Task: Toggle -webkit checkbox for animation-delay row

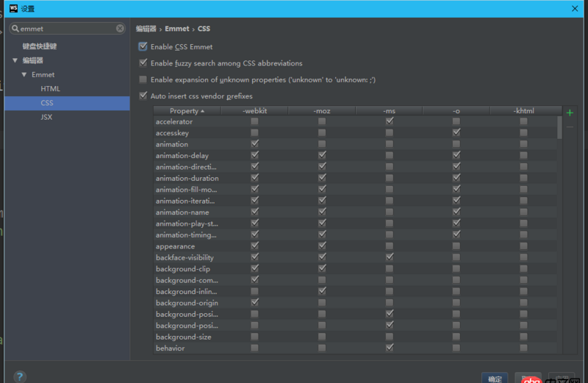Action: 255,155
